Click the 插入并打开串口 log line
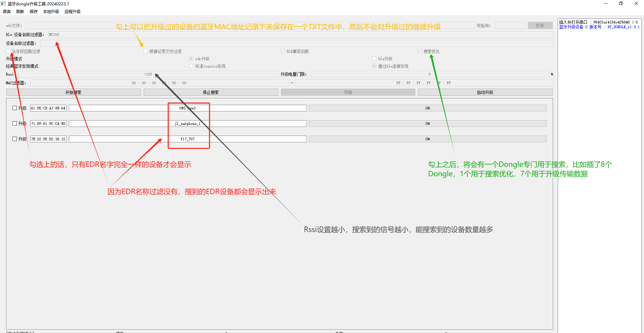The image size is (644, 333). pyautogui.click(x=599, y=22)
